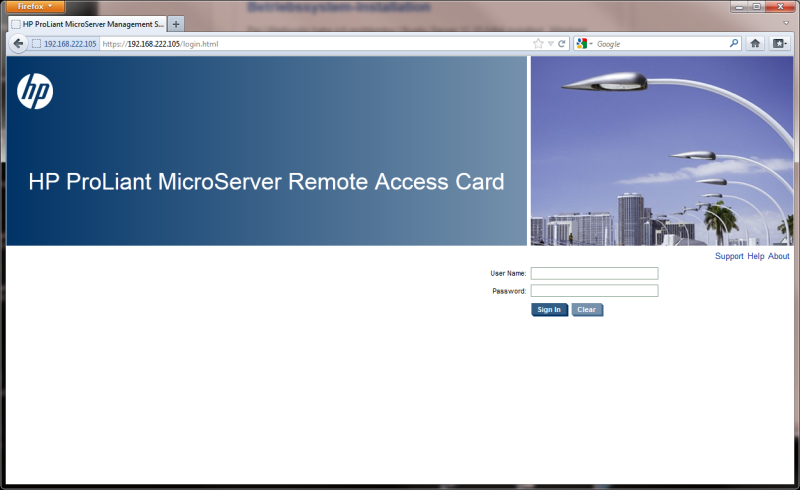
Task: Reload the page with the refresh icon
Action: click(x=562, y=44)
